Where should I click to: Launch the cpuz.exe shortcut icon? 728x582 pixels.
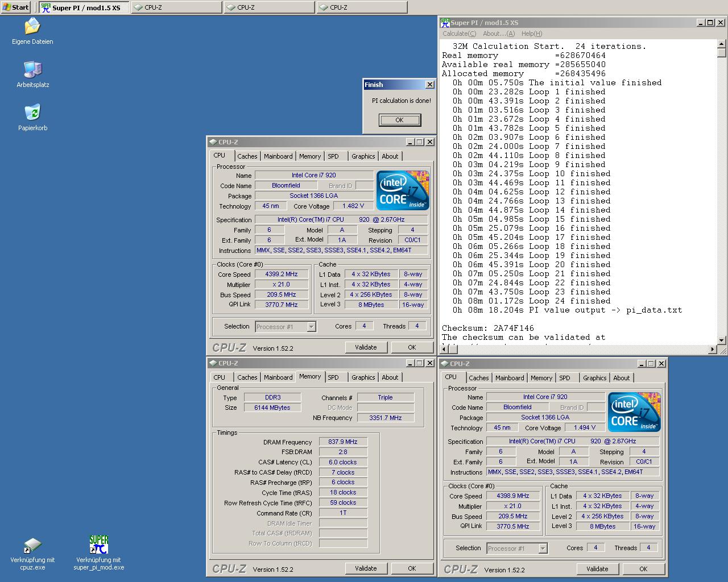[32, 546]
